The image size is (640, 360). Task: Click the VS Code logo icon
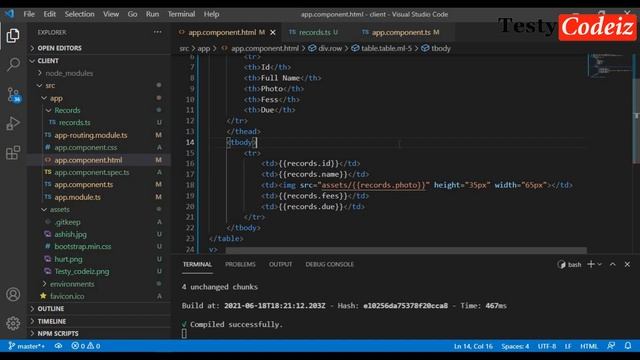click(x=9, y=13)
